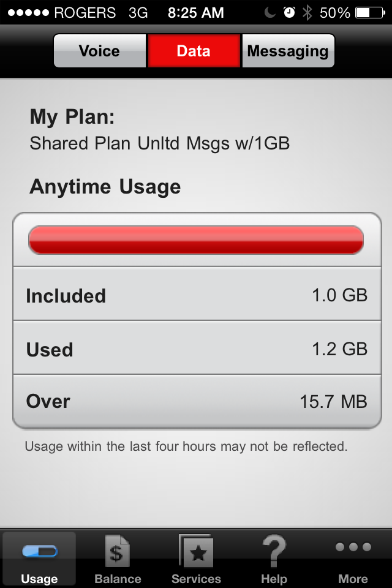Tap the Balance dollar document icon
Screen dimensions: 392x588
pos(118,551)
